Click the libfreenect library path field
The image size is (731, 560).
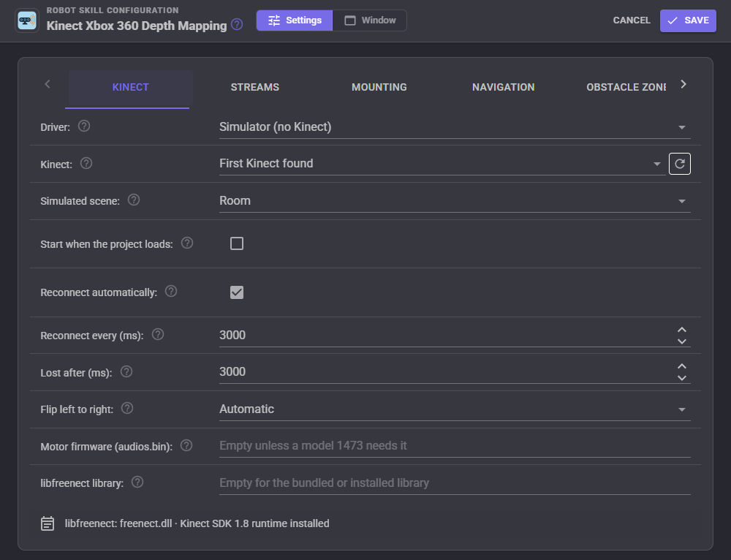(455, 483)
